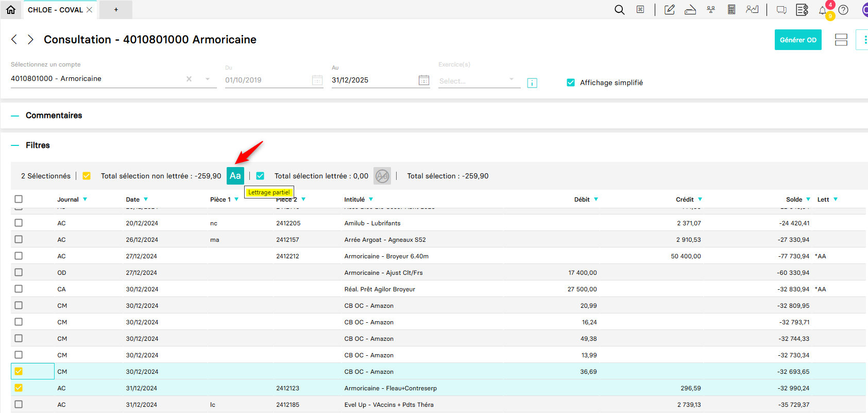868x413 pixels.
Task: Collapse the Filtres section
Action: click(x=15, y=145)
